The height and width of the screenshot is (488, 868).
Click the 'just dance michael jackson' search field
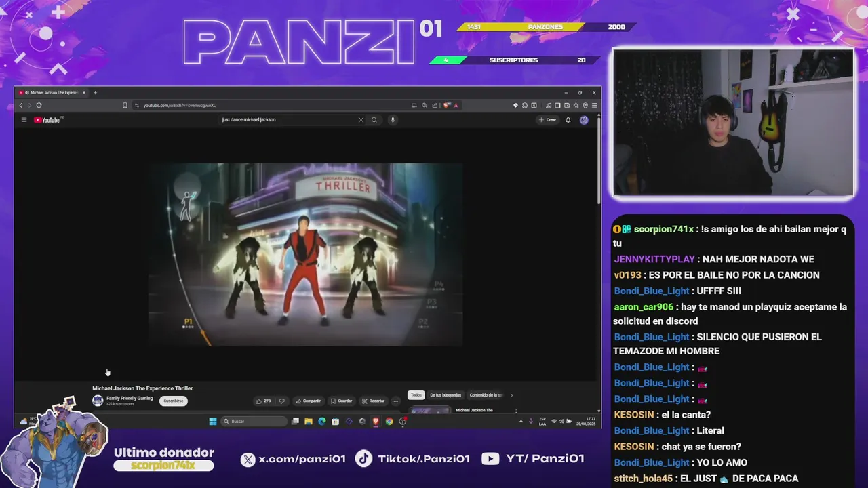[288, 120]
